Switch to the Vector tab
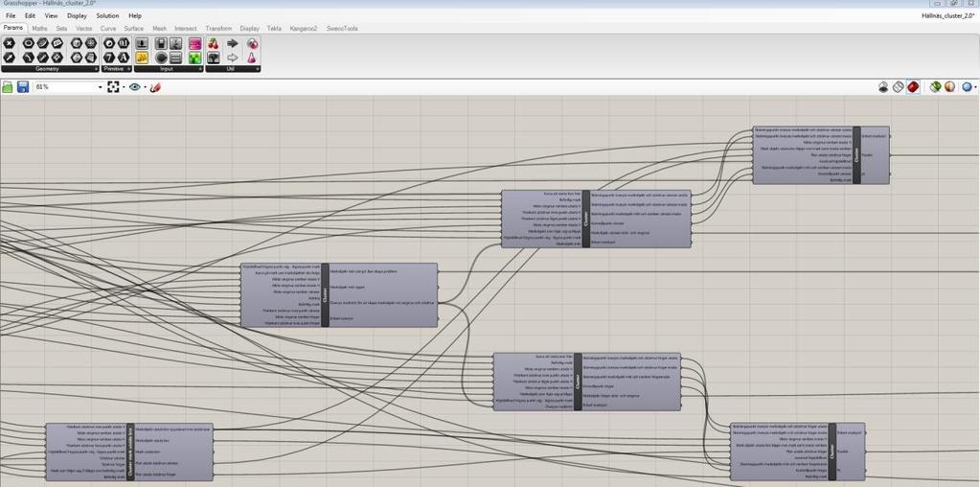Viewport: 980px width, 487px height. coord(83,29)
